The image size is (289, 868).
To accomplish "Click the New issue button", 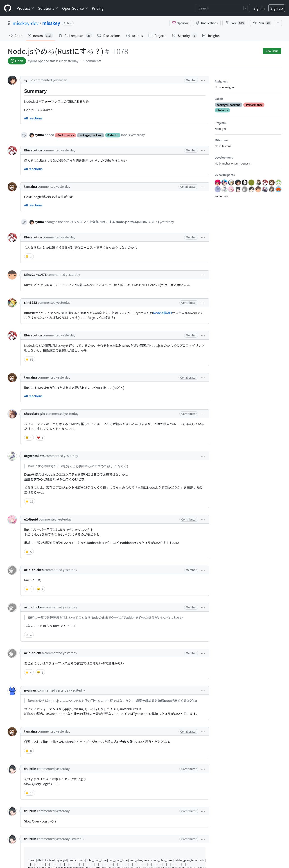I will (x=272, y=51).
